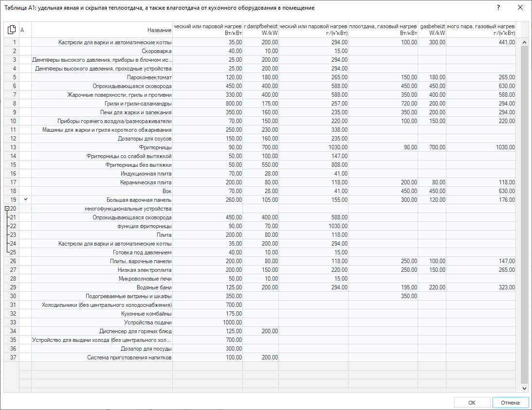This screenshot has width=532, height=410.
Task: Click the Устройства подачи cell
Action: (102, 322)
